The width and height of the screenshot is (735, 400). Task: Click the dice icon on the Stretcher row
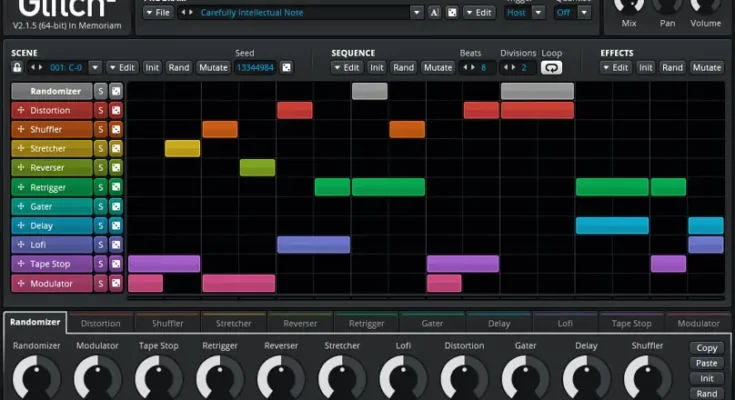click(x=116, y=149)
